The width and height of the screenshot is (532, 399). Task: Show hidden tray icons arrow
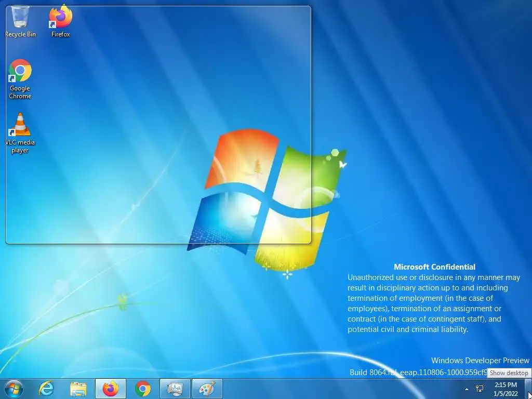[467, 389]
